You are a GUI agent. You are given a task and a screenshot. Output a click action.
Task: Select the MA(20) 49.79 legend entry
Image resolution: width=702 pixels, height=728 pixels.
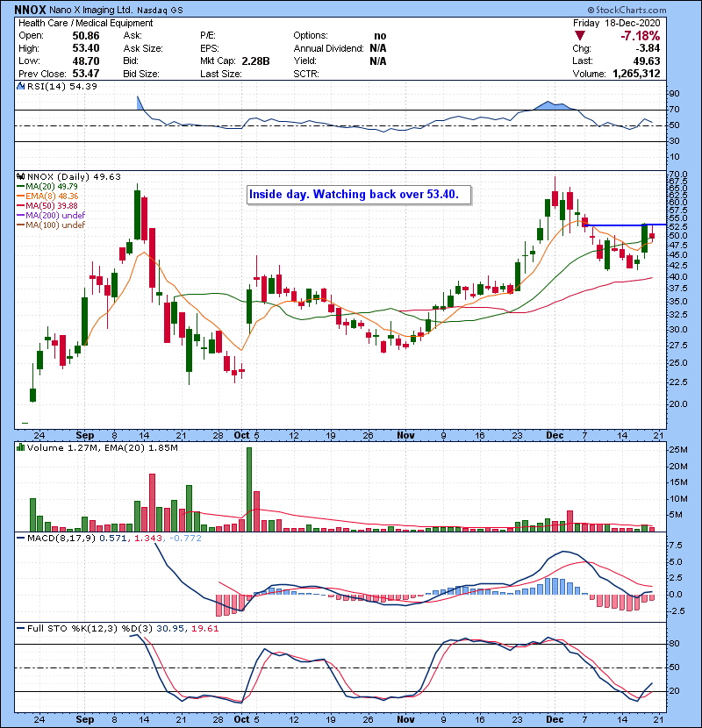click(x=52, y=187)
